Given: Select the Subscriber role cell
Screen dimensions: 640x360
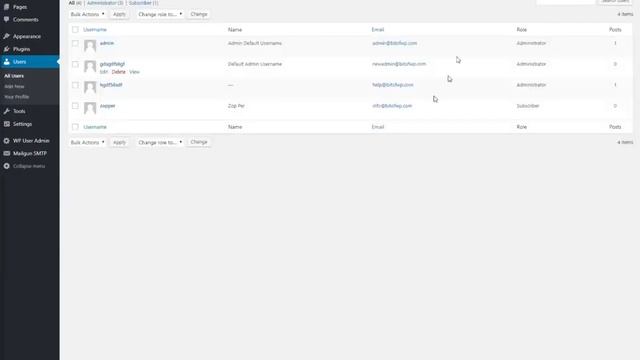Looking at the screenshot, I should (x=528, y=106).
